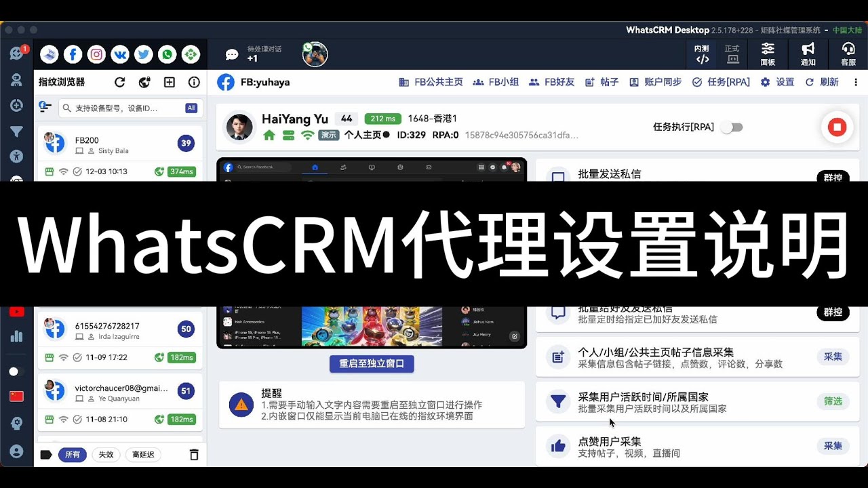Screen dimensions: 868x488
Task: Click the accessibility person icon in the left sidebar
Action: pyautogui.click(x=17, y=156)
